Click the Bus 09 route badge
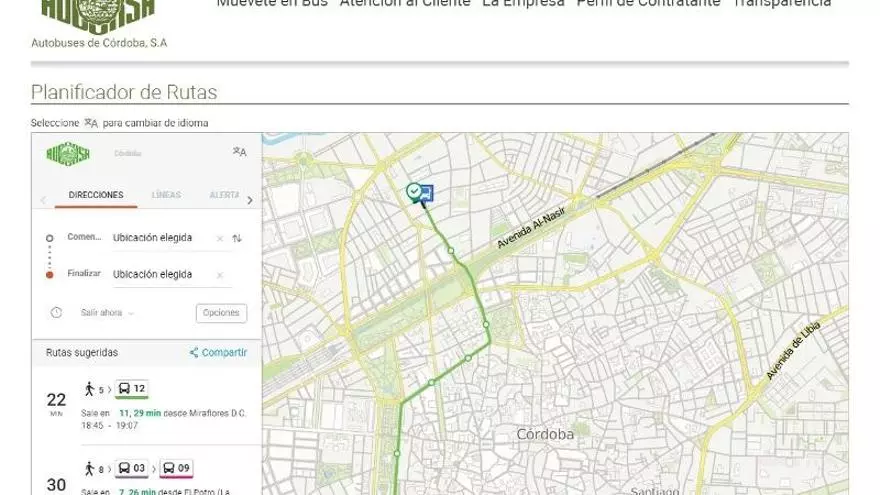Image resolution: width=880 pixels, height=495 pixels. [177, 468]
